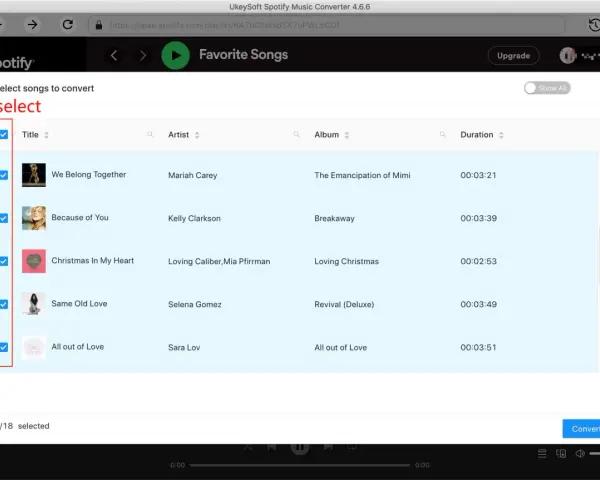Click the Favorite Songs playlist title
This screenshot has width=600, height=480.
tap(243, 55)
